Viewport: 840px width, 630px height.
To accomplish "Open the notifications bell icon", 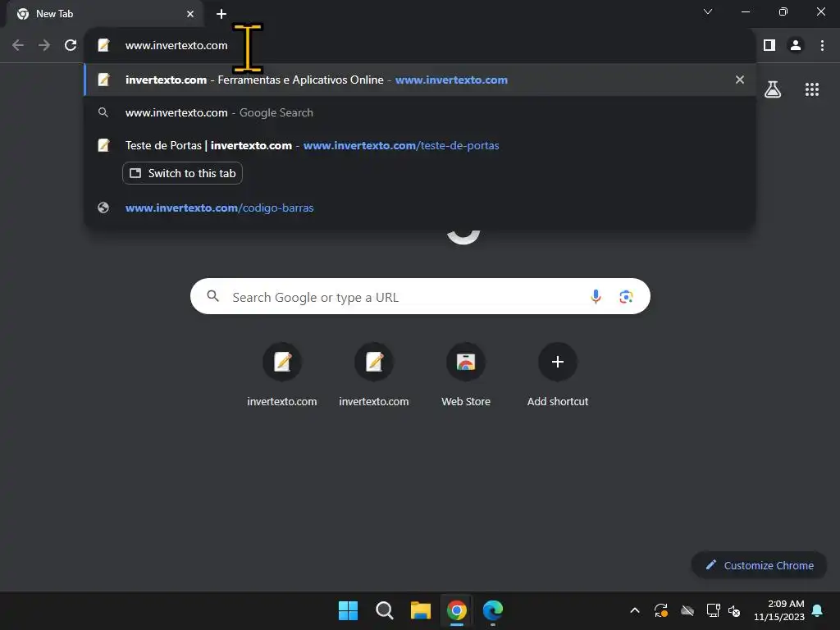I will click(x=818, y=610).
